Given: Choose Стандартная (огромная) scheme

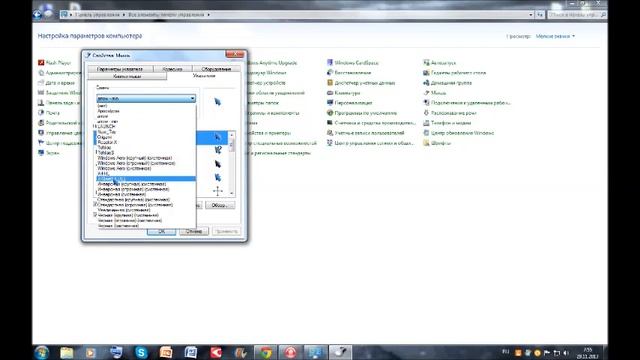Looking at the screenshot, I should coord(146,205).
